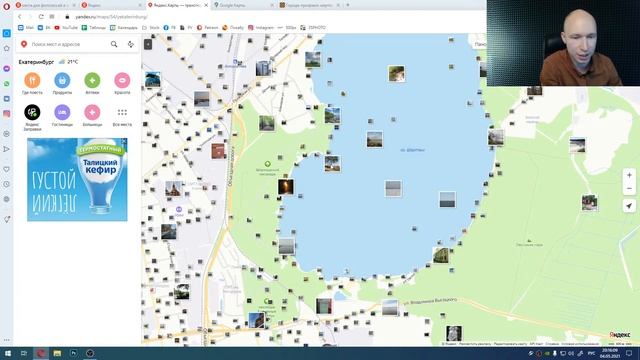The height and width of the screenshot is (360, 640).
Task: Open a new tab with plus button
Action: point(348,5)
